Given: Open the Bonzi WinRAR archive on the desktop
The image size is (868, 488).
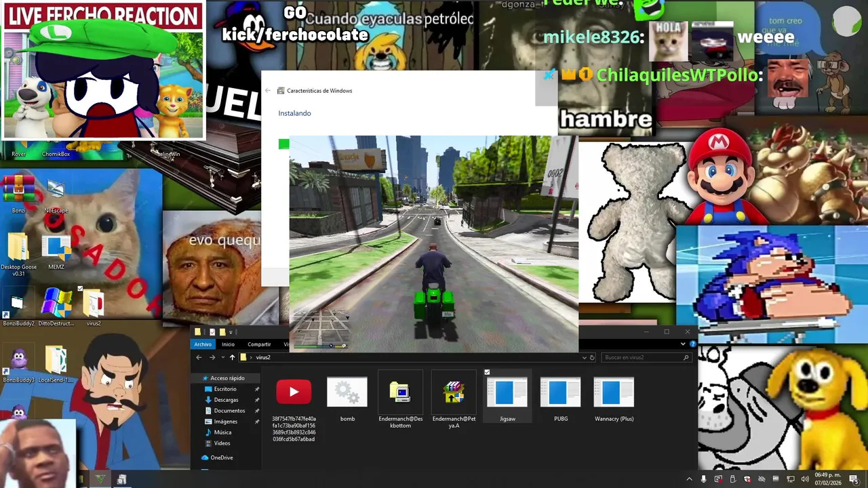Looking at the screenshot, I should point(18,193).
